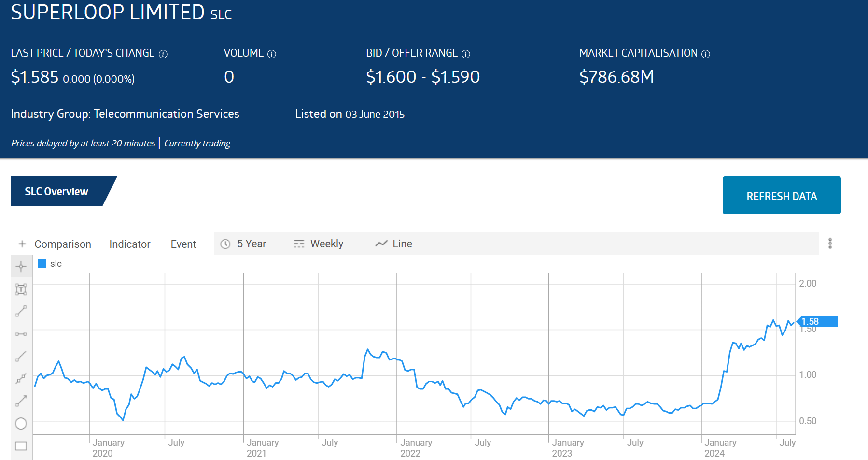Viewport: 868px width, 460px height.
Task: Open the Event menu
Action: pos(183,244)
